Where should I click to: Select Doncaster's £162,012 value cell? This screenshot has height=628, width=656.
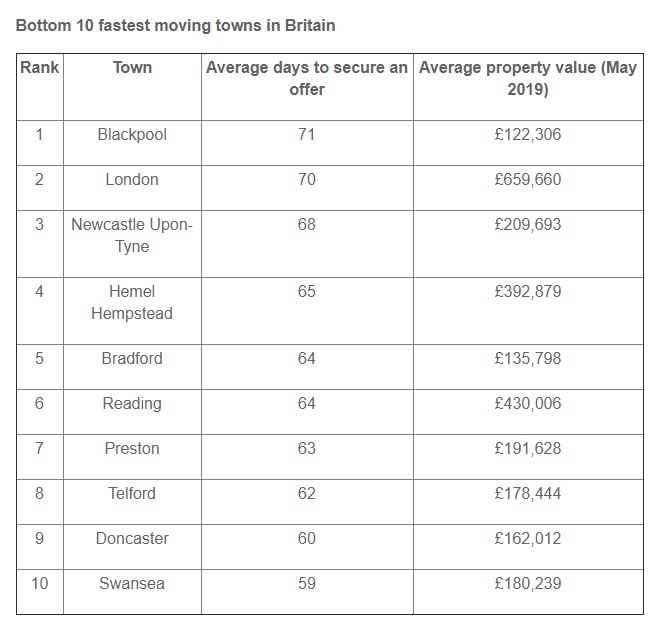click(x=527, y=538)
